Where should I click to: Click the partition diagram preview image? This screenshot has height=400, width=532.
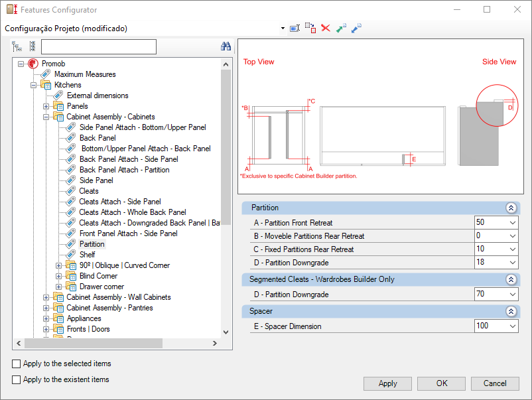[381, 116]
